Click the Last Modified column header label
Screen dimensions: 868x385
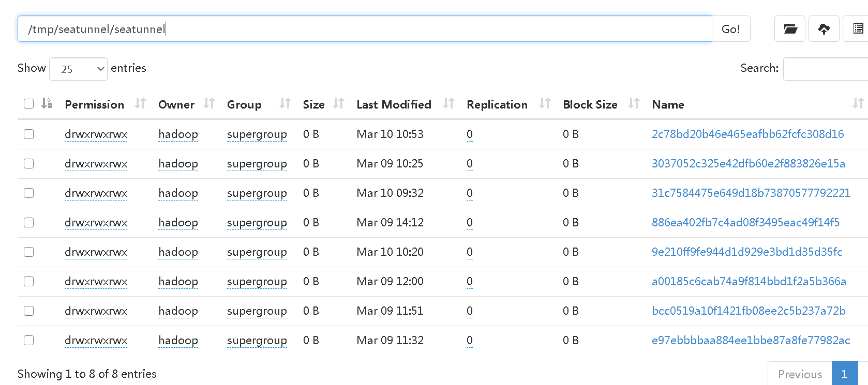[x=394, y=104]
